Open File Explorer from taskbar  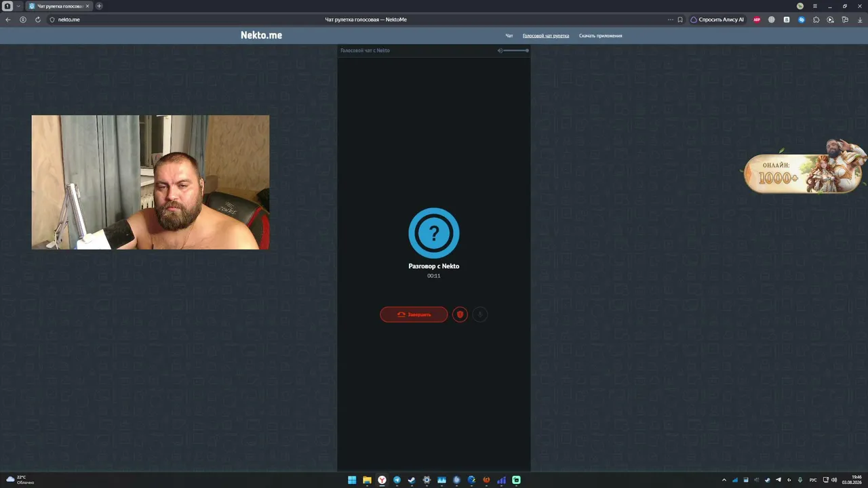coord(367,480)
